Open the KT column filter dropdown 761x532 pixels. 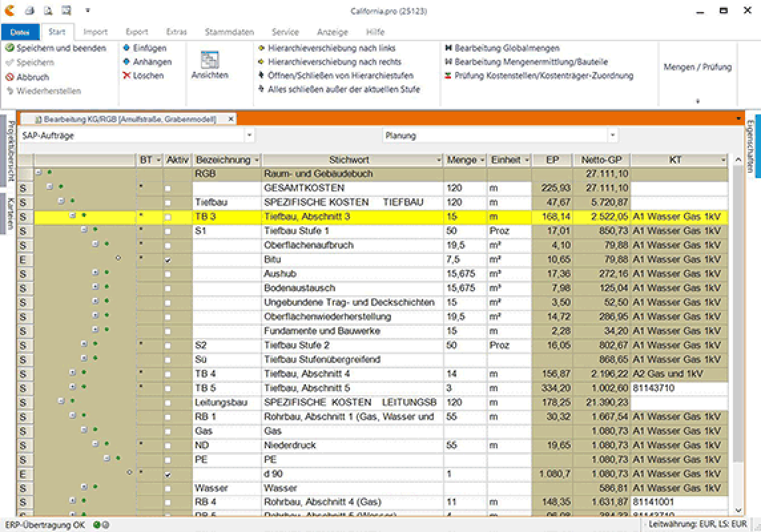(x=723, y=160)
